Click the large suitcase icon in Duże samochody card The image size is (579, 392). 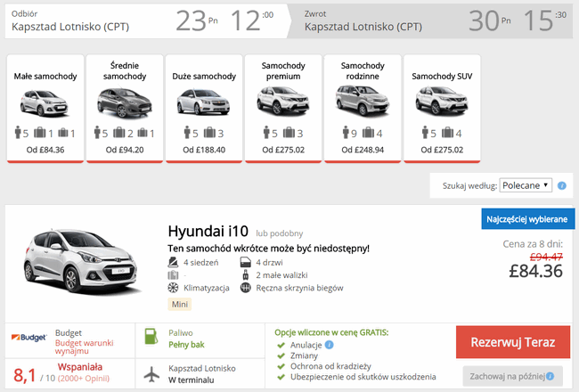pyautogui.click(x=209, y=132)
